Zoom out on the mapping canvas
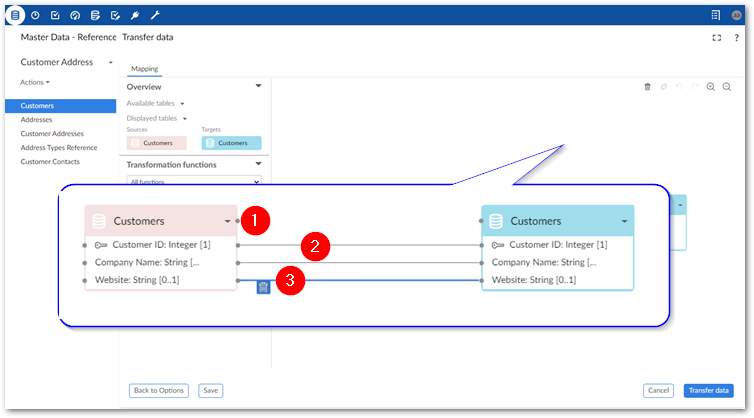 727,87
